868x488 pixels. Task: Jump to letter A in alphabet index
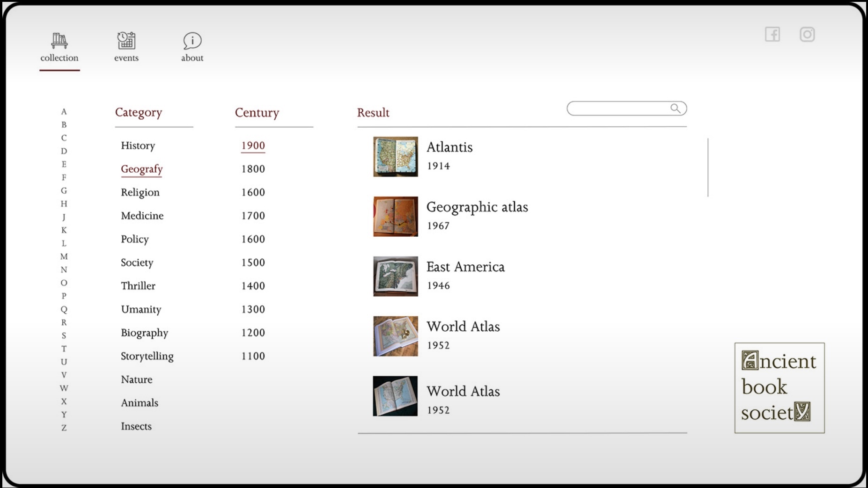[64, 111]
